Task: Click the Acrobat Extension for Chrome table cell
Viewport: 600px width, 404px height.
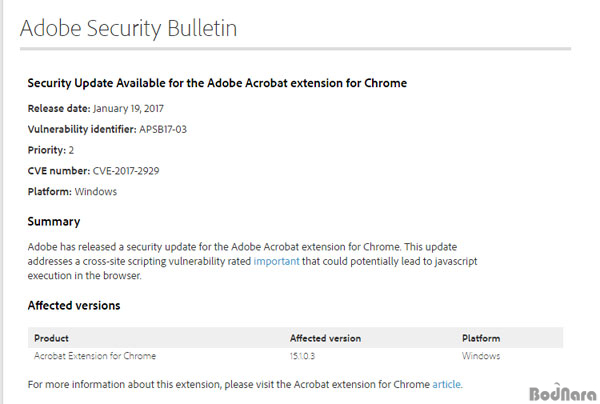Action: click(x=95, y=356)
